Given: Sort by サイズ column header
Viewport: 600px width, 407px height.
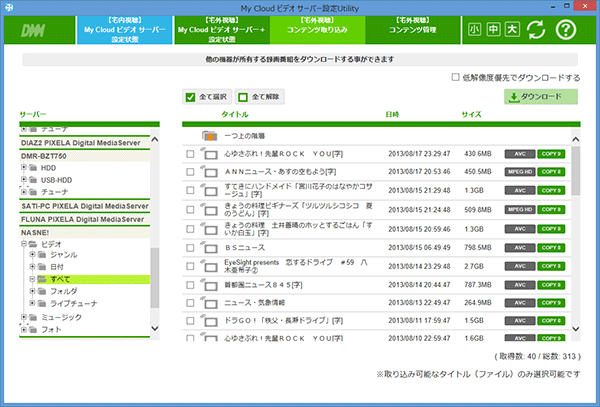Looking at the screenshot, I should point(471,114).
